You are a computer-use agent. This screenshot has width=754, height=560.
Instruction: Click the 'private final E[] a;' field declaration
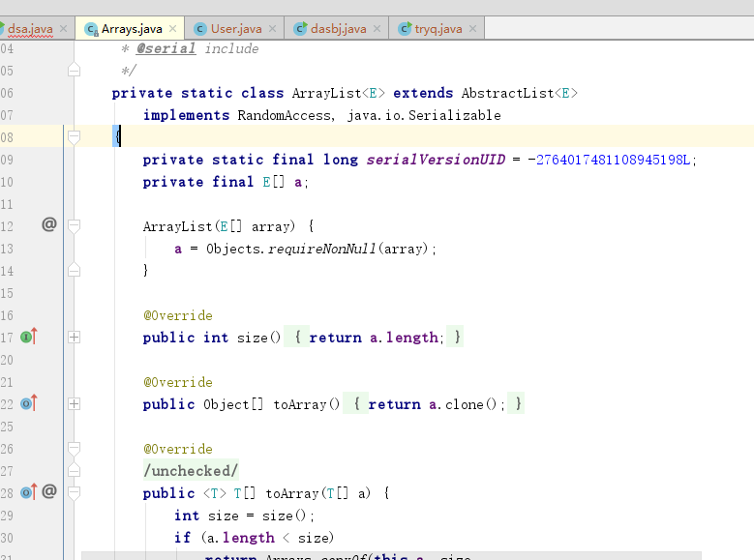pos(226,182)
